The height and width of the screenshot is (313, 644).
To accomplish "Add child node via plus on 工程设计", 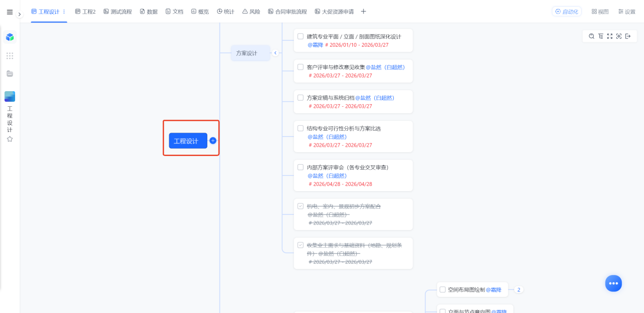I will tap(213, 141).
